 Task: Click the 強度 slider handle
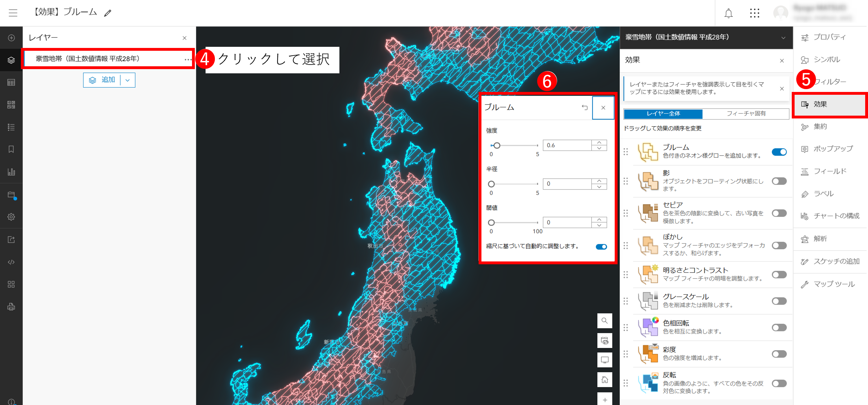[x=497, y=146]
